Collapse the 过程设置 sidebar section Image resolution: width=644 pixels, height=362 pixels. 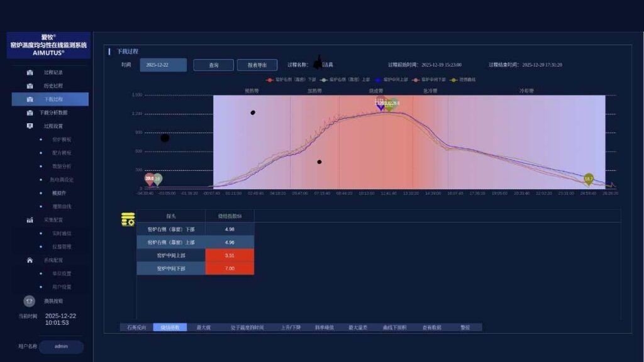pyautogui.click(x=53, y=126)
